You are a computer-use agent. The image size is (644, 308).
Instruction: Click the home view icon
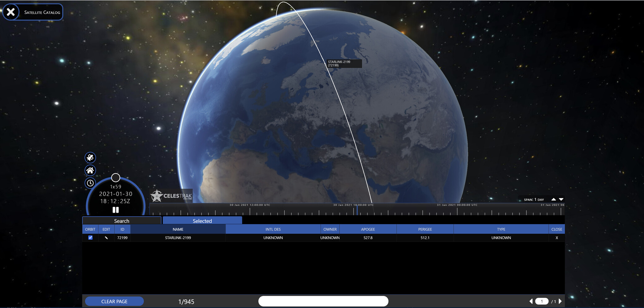point(90,170)
